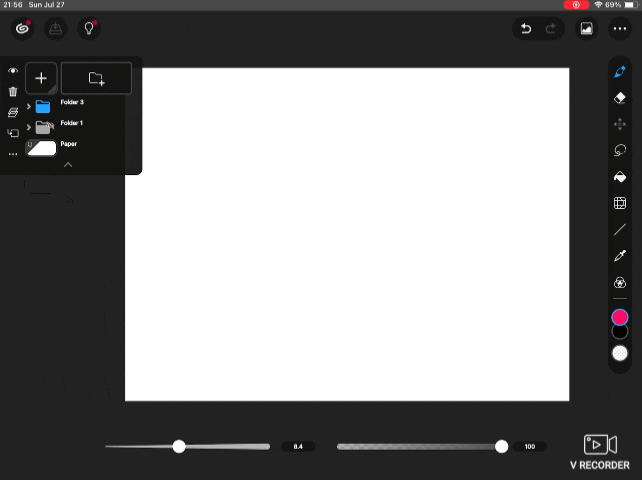Screen dimensions: 642x480
Task: Tap the Wi-Fi status icon
Action: pos(598,5)
